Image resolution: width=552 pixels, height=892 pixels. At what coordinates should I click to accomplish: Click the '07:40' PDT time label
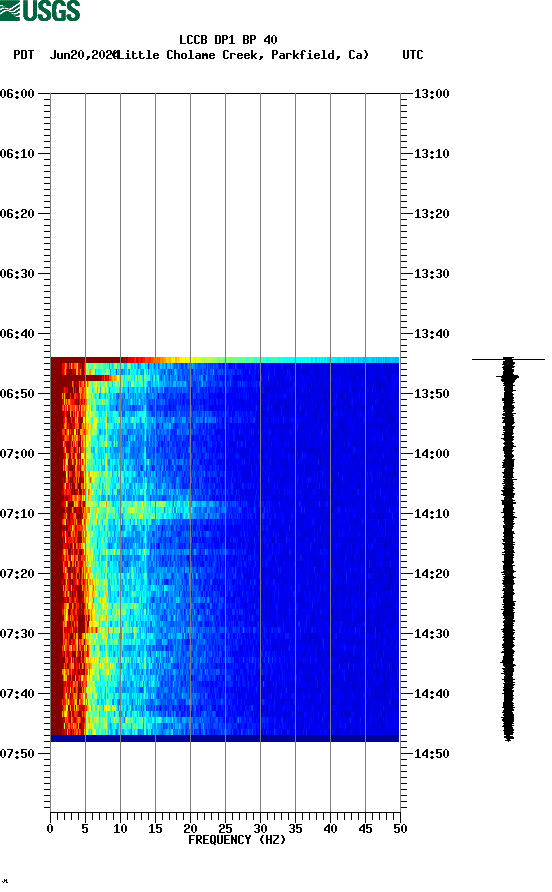[17, 694]
